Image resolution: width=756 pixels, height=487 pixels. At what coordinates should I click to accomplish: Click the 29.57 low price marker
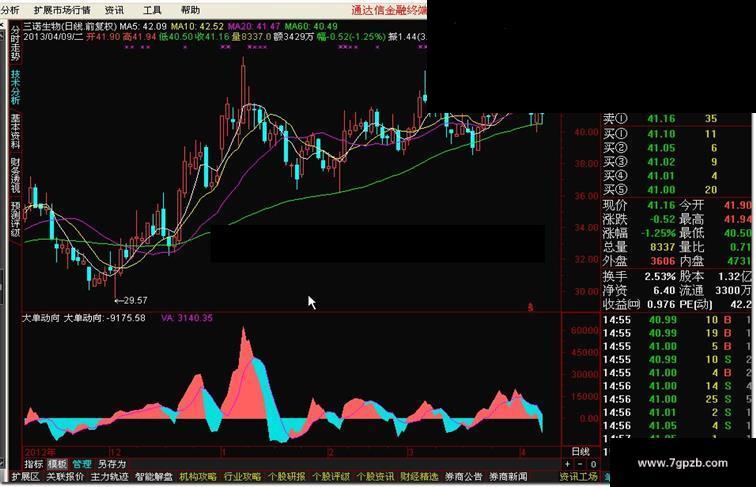[131, 300]
